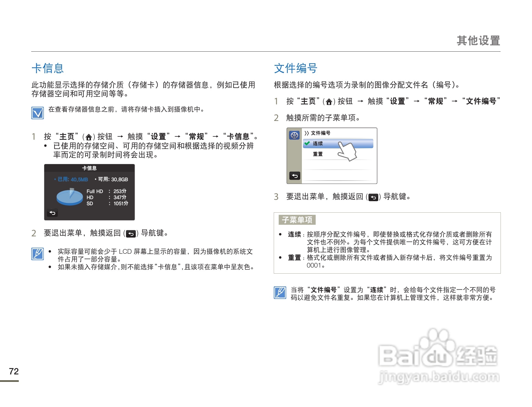The width and height of the screenshot is (532, 407).
Task: Click the 文件编号 blue section heading
Action: coord(296,68)
